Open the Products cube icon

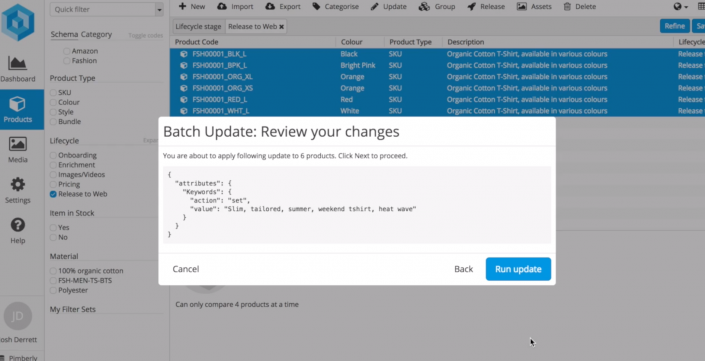18,104
